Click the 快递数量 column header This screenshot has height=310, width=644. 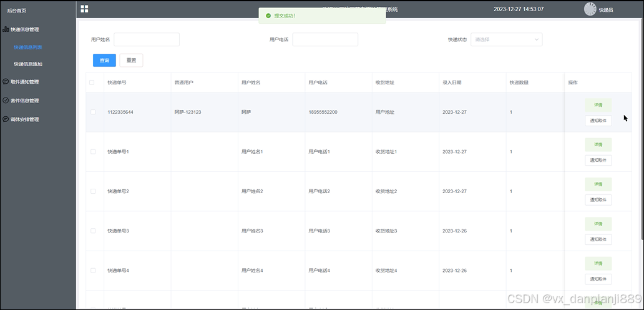(519, 82)
